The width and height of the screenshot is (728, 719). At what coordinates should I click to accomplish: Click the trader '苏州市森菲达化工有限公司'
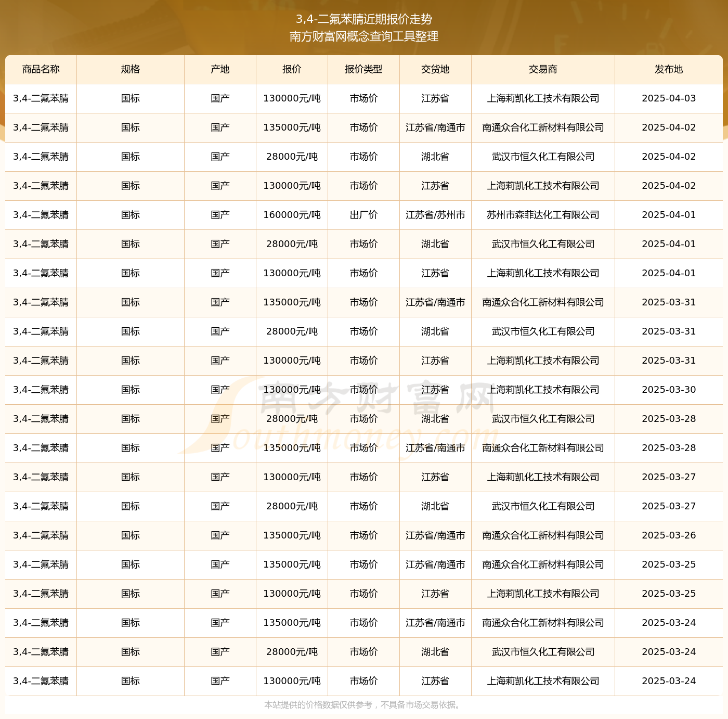(x=543, y=215)
